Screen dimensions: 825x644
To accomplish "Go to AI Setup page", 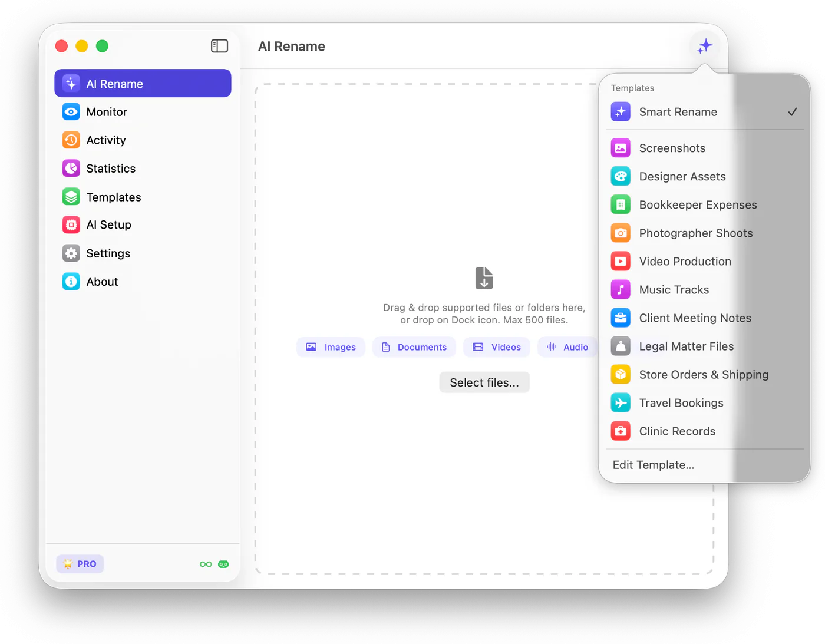I will point(143,224).
